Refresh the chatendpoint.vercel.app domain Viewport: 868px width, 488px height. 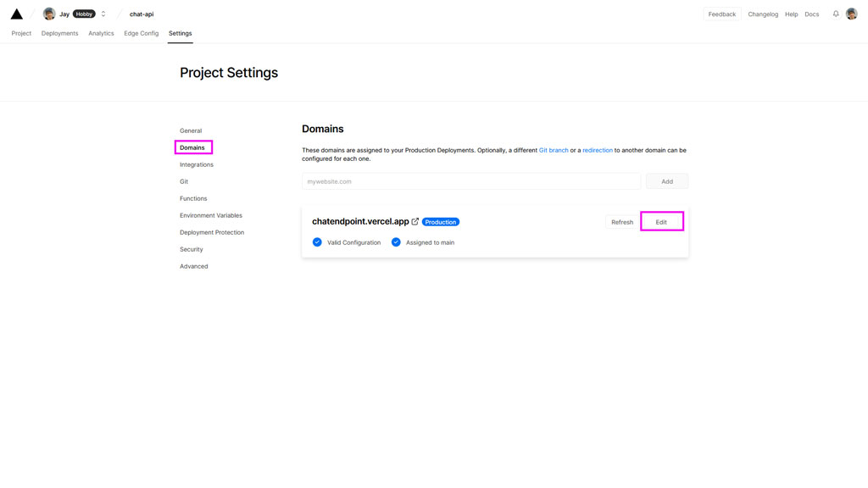click(622, 221)
